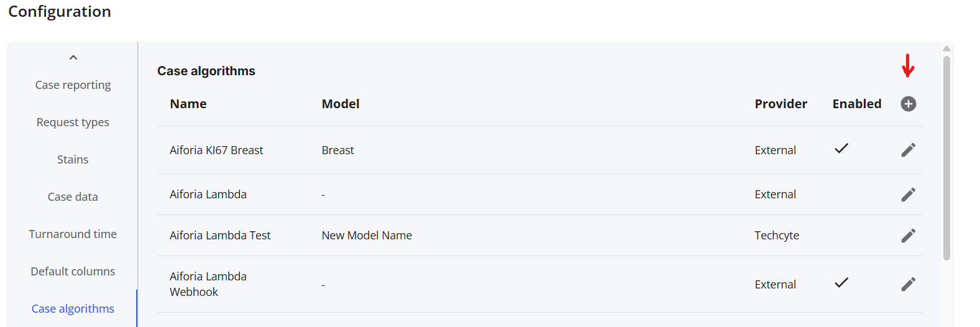Select Case algorithms sidebar item
The height and width of the screenshot is (327, 980).
(73, 309)
